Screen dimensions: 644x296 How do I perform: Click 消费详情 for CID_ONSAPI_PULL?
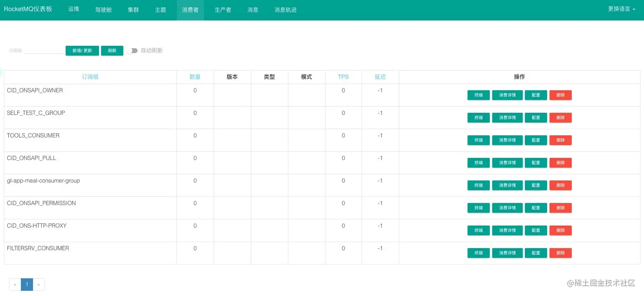tap(507, 163)
